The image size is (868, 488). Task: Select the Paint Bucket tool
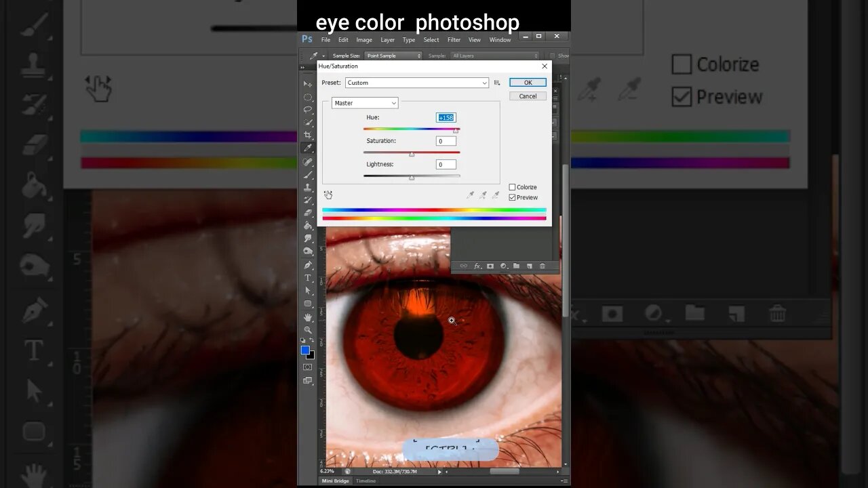click(308, 226)
